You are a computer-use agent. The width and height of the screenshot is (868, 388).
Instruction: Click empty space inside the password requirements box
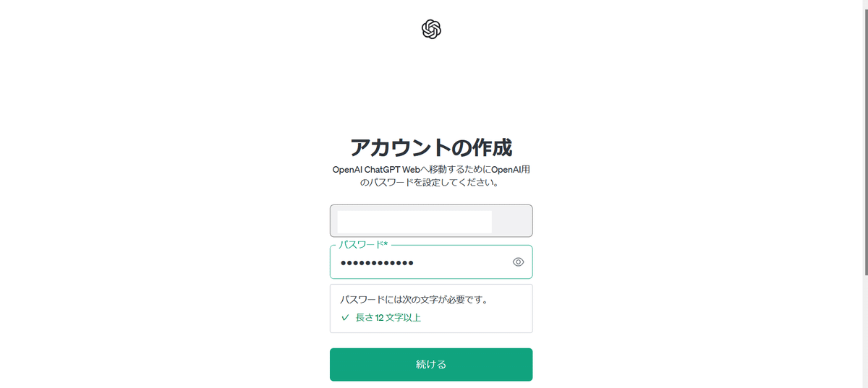point(477,318)
